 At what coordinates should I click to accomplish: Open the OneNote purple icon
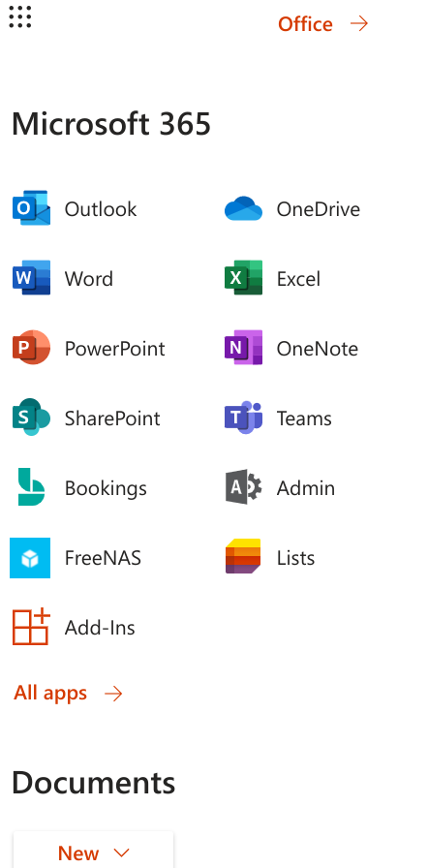(x=243, y=348)
